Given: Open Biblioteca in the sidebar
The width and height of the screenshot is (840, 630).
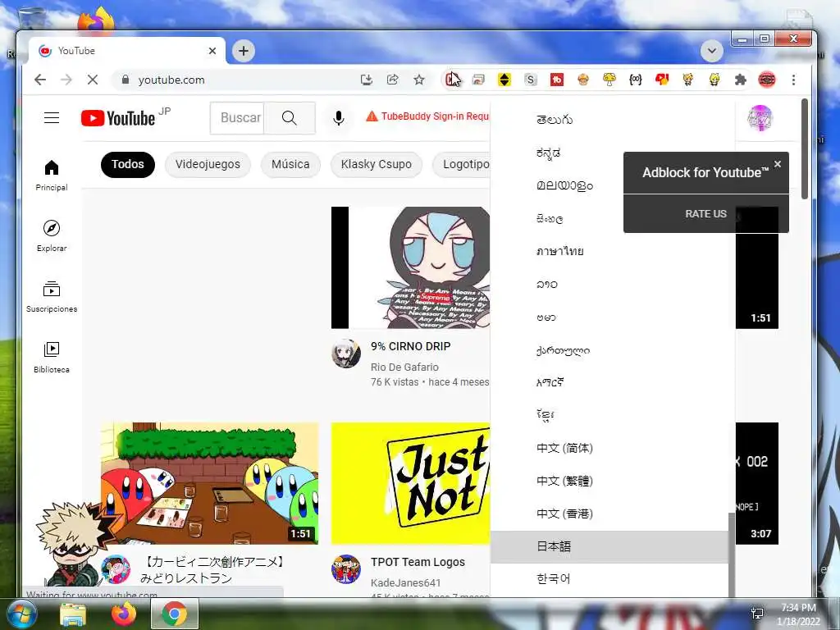Looking at the screenshot, I should pos(52,358).
